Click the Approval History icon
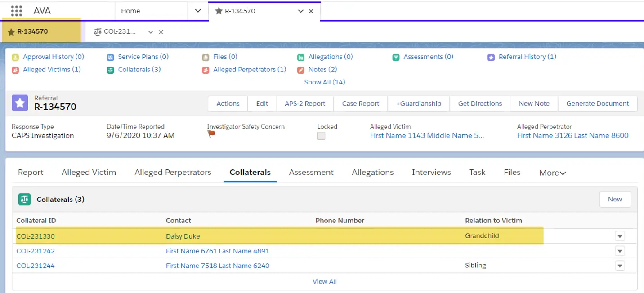644x293 pixels. [x=15, y=57]
